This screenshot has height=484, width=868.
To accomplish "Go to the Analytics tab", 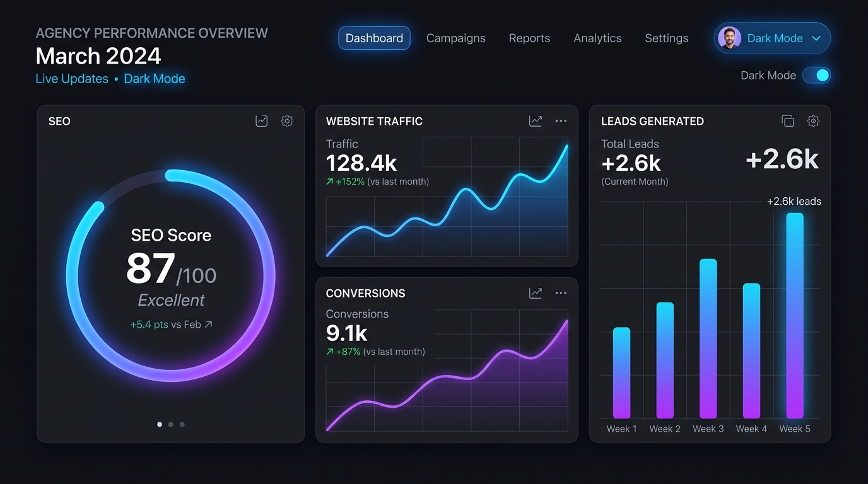I will [597, 38].
